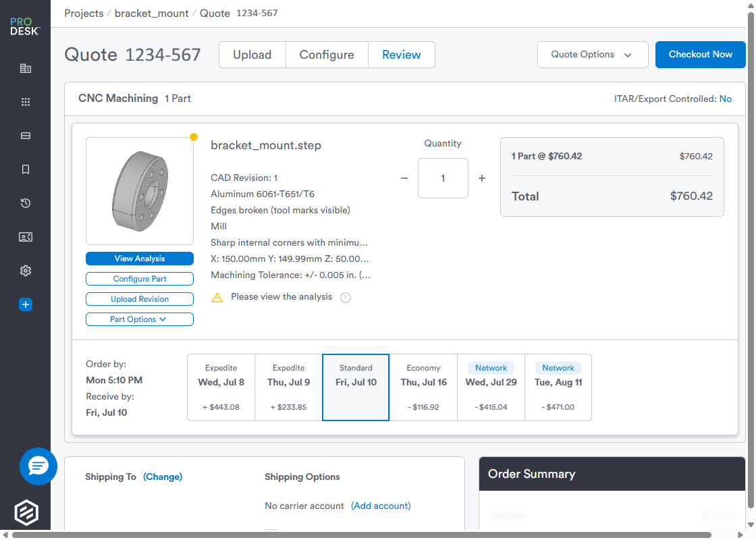Click the Order Summary header
The height and width of the screenshot is (540, 756).
click(612, 474)
